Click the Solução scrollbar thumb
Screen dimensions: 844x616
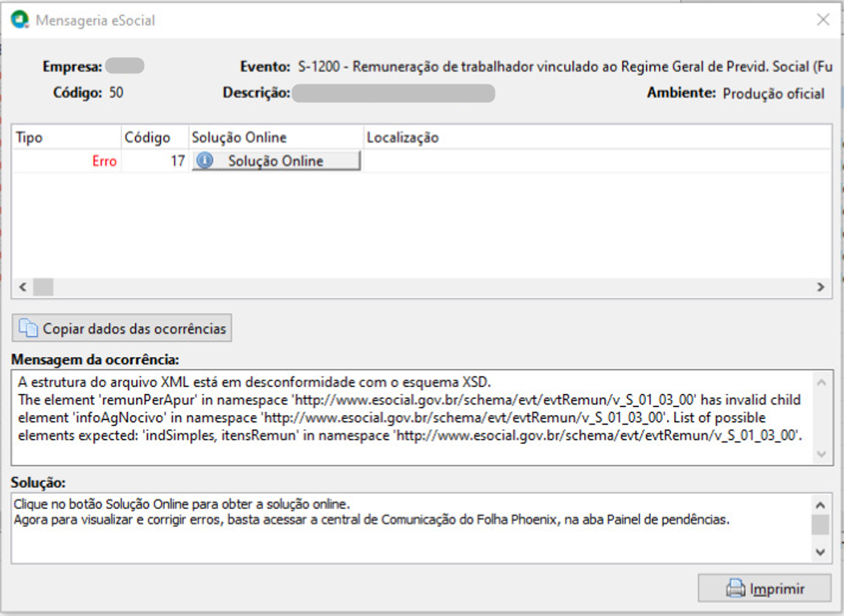[821, 524]
